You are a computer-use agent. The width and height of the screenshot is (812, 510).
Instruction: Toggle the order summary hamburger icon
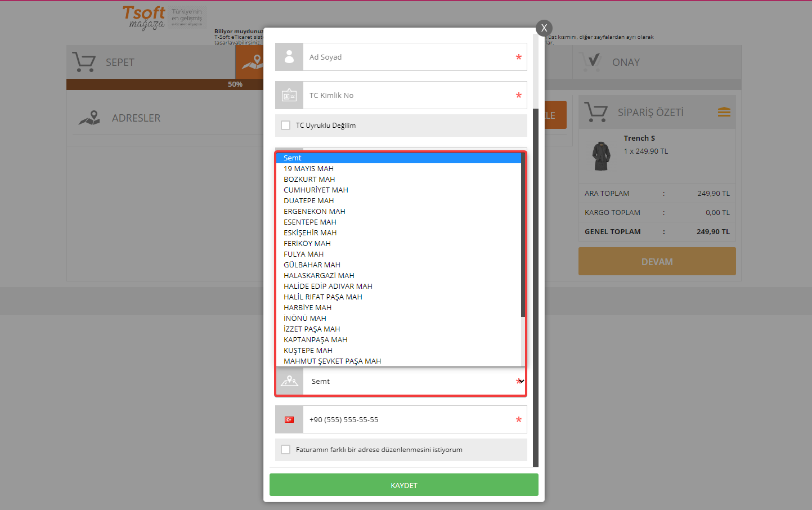[x=724, y=112]
